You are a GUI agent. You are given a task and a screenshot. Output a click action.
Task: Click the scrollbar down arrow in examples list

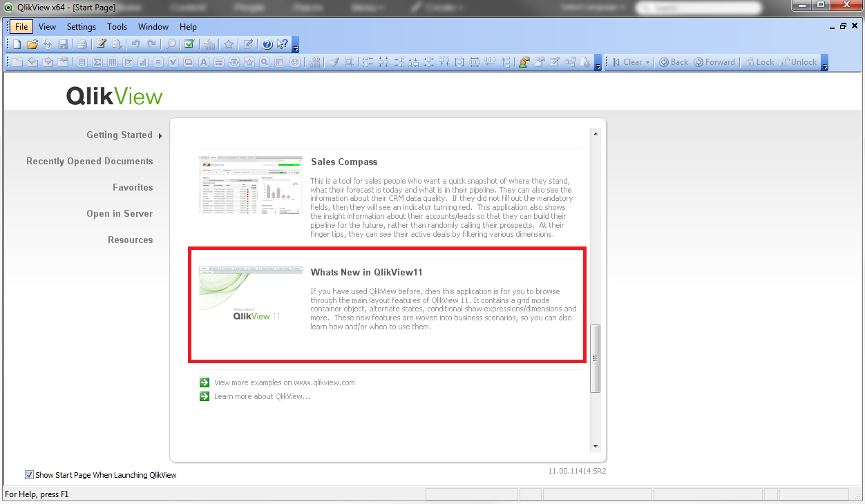click(x=596, y=446)
